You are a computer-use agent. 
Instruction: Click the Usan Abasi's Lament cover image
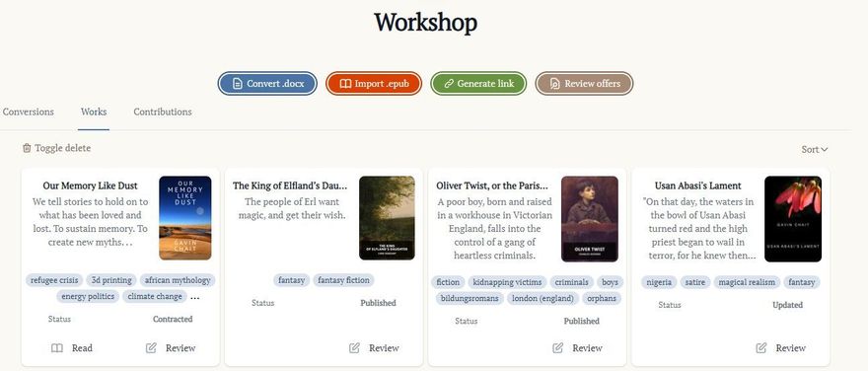click(793, 219)
